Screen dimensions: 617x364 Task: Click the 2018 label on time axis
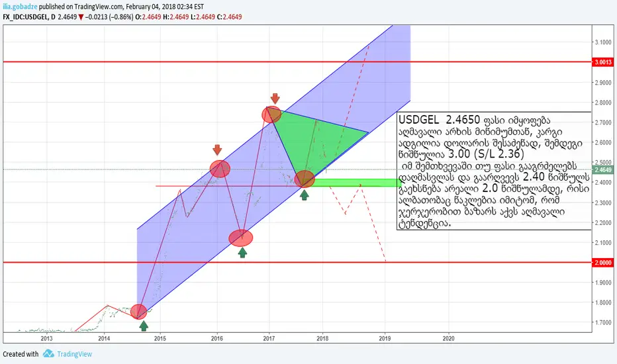click(x=322, y=338)
